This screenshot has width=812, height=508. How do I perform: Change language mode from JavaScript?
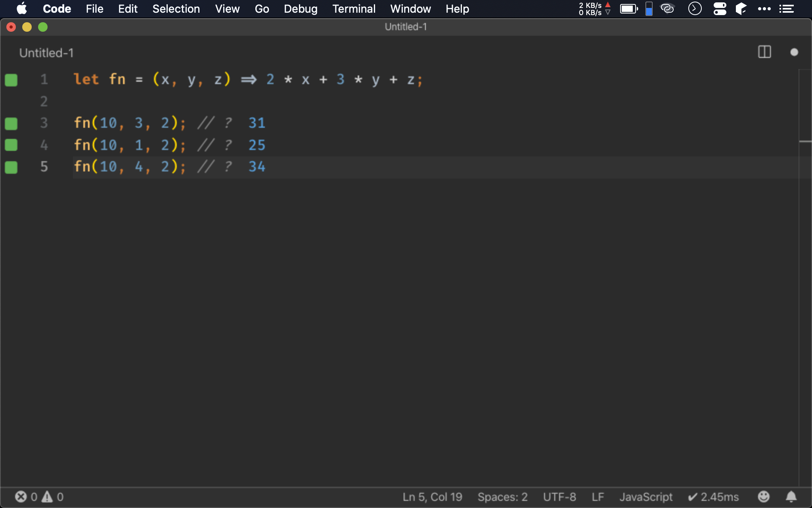pyautogui.click(x=646, y=496)
